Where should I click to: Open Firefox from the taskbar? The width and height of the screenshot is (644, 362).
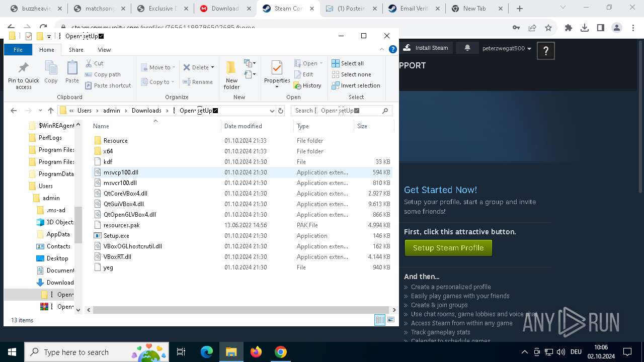[x=256, y=352]
